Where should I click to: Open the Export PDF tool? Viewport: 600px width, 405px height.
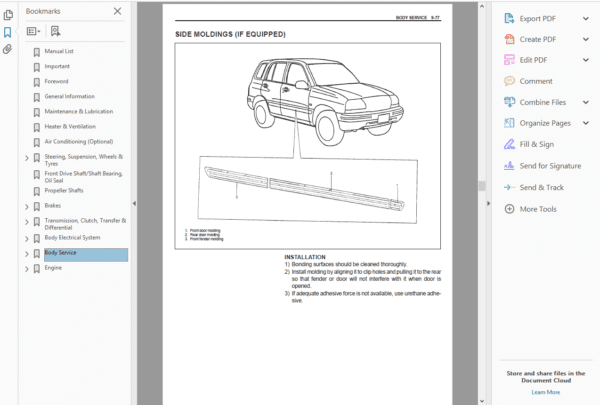pos(537,19)
